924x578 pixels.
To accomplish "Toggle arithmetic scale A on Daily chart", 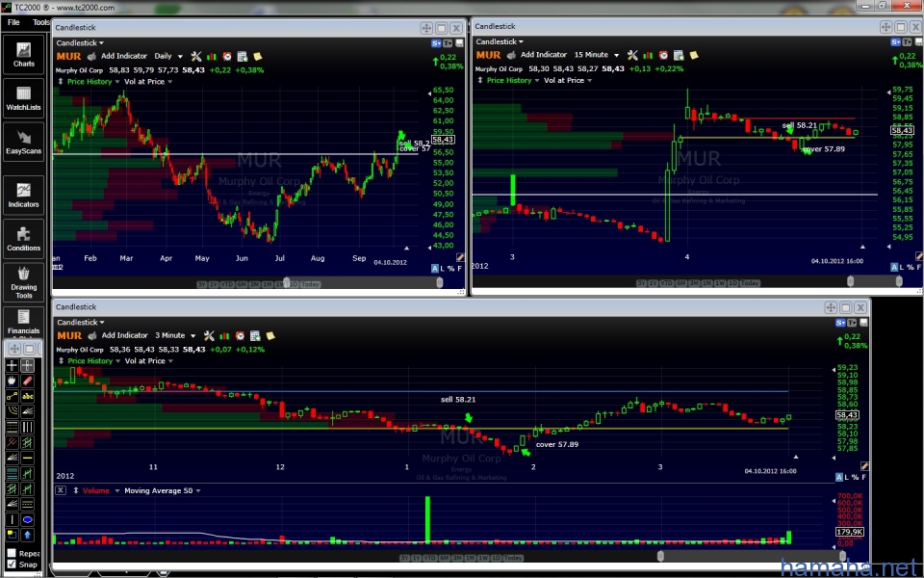I will 435,269.
